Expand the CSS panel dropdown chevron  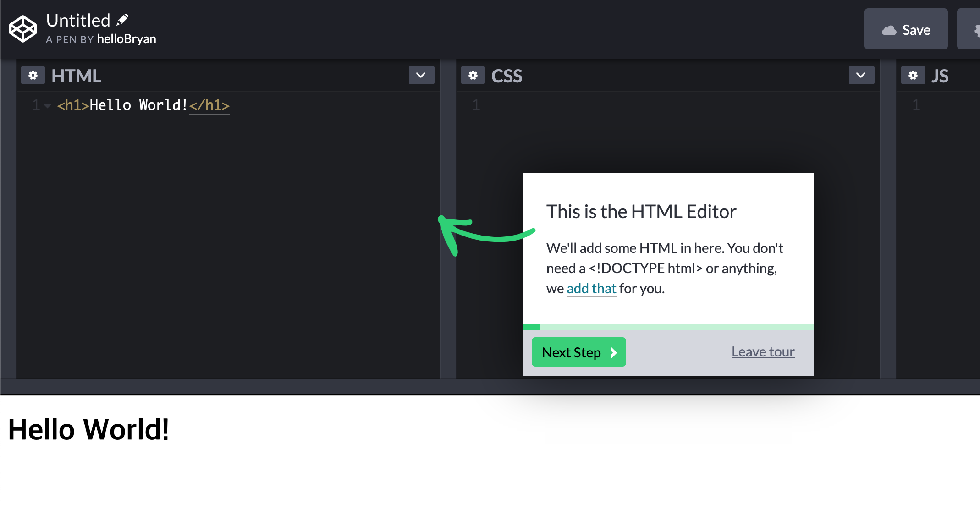[861, 76]
